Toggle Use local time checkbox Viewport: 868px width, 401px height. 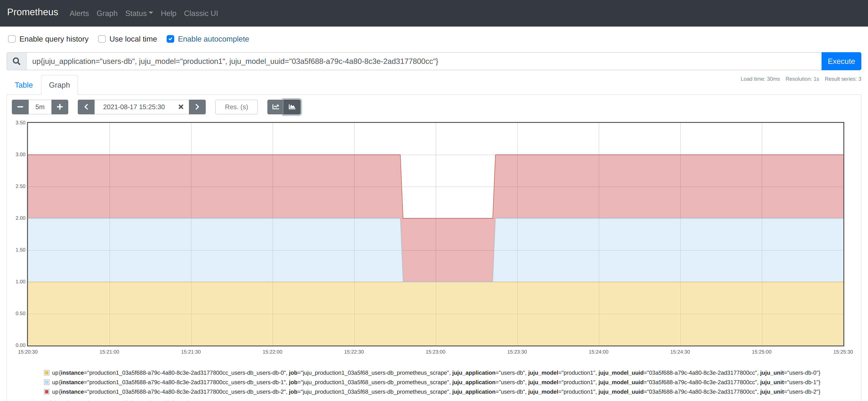102,39
